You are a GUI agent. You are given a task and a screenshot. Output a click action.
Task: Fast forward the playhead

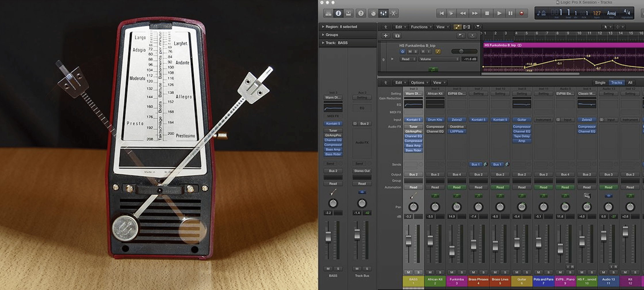click(x=475, y=13)
